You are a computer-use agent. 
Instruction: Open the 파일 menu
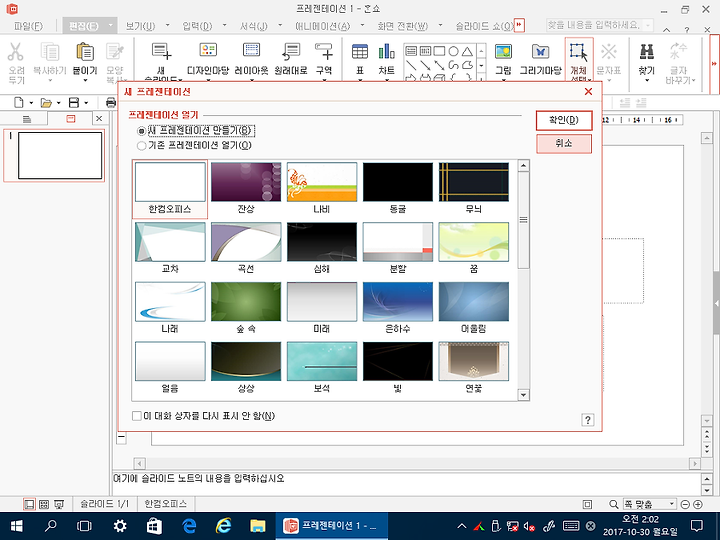pyautogui.click(x=28, y=26)
